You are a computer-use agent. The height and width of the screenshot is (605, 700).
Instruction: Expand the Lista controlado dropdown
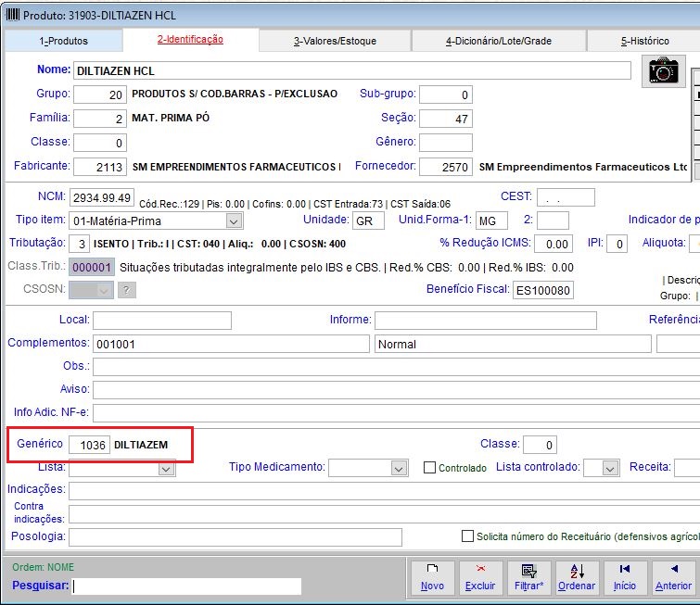pos(610,469)
